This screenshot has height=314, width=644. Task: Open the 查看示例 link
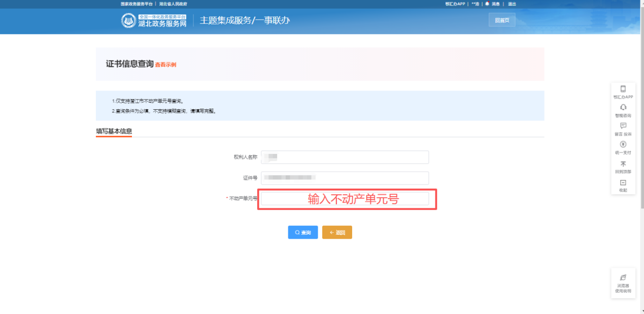(x=165, y=65)
